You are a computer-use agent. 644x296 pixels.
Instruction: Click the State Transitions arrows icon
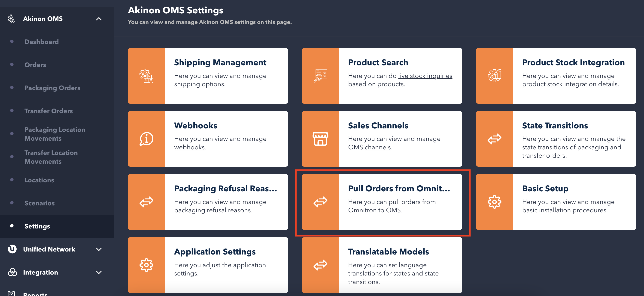point(494,139)
